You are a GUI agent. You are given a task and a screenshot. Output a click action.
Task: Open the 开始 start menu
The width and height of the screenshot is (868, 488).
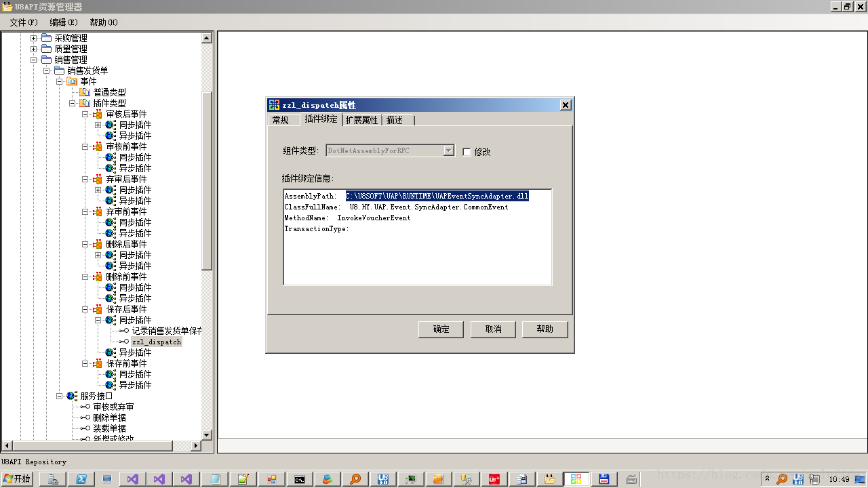pyautogui.click(x=18, y=479)
